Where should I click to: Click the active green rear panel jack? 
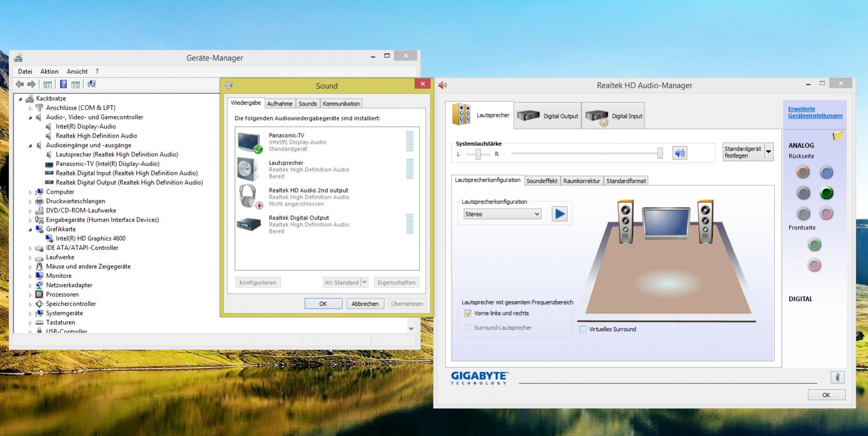click(x=827, y=193)
